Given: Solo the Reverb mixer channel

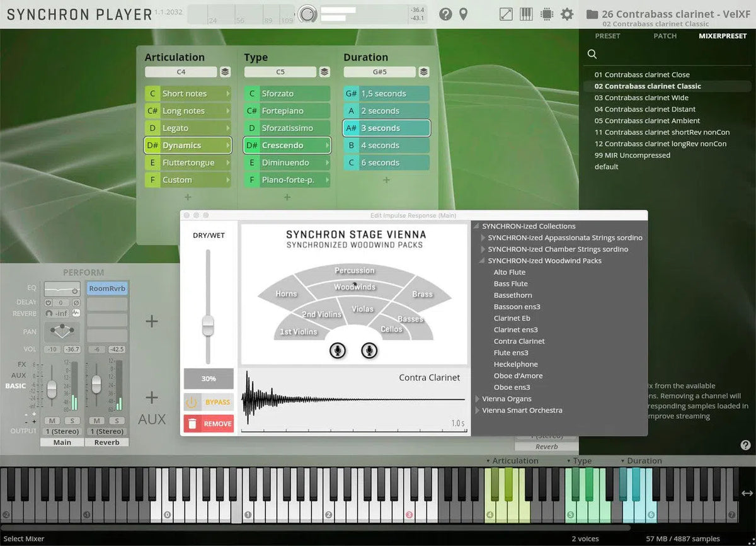Looking at the screenshot, I should click(x=115, y=421).
